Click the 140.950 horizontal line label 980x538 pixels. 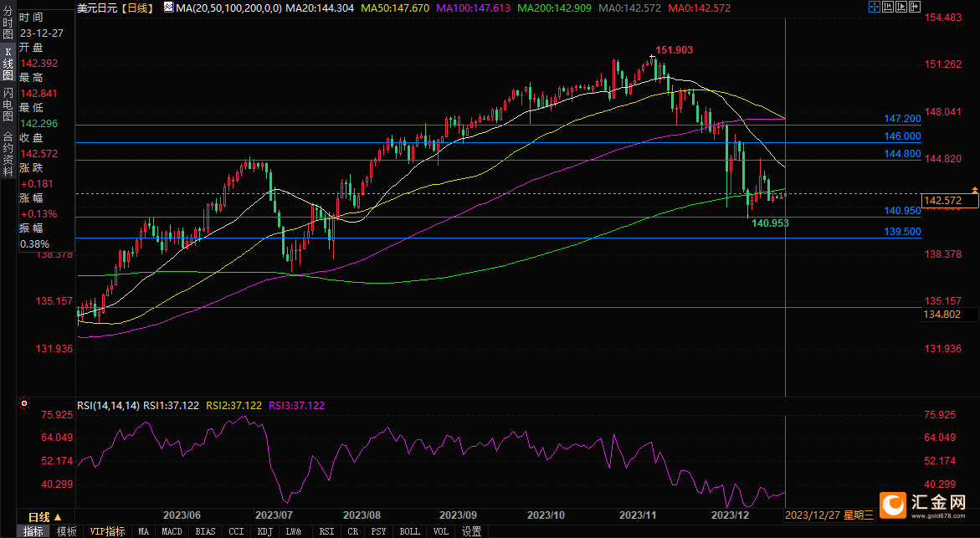click(x=902, y=211)
